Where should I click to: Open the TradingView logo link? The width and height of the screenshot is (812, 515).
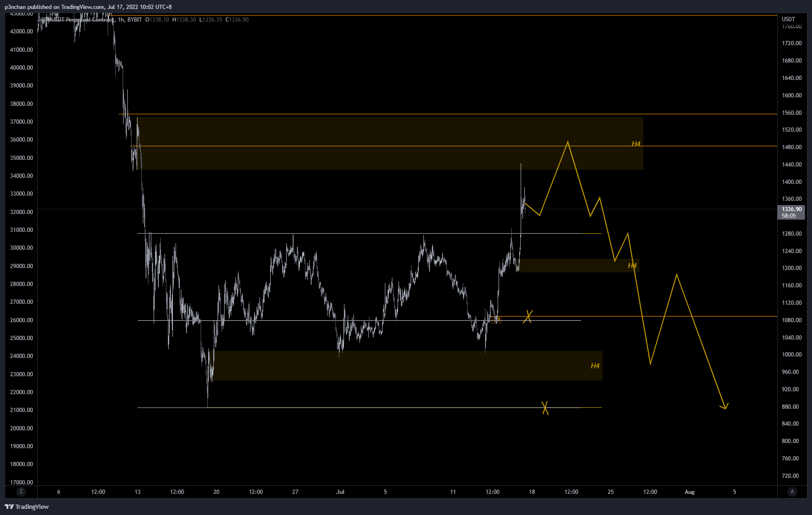point(27,507)
